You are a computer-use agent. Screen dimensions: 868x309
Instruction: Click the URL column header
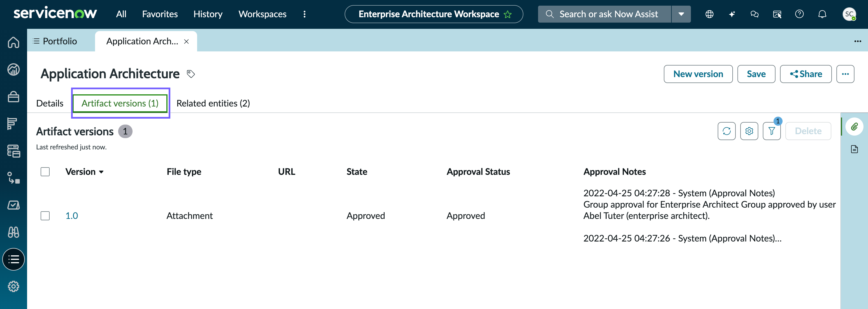click(x=287, y=172)
